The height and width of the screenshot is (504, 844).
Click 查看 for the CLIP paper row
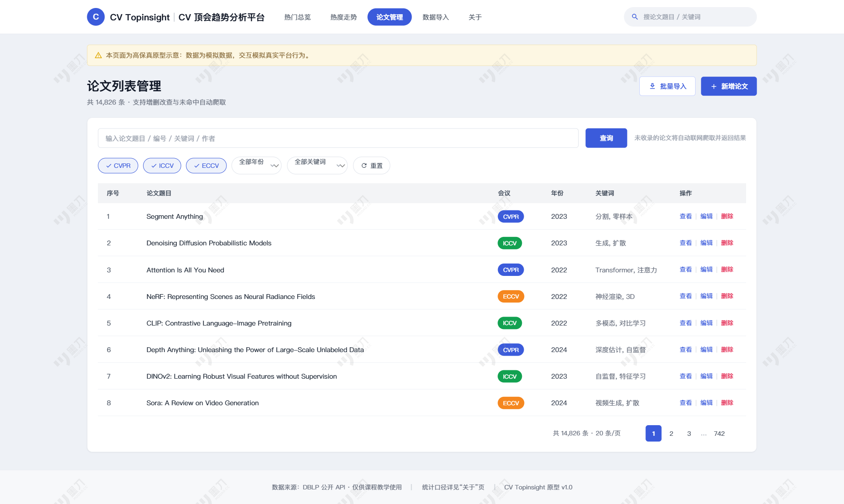coord(685,323)
